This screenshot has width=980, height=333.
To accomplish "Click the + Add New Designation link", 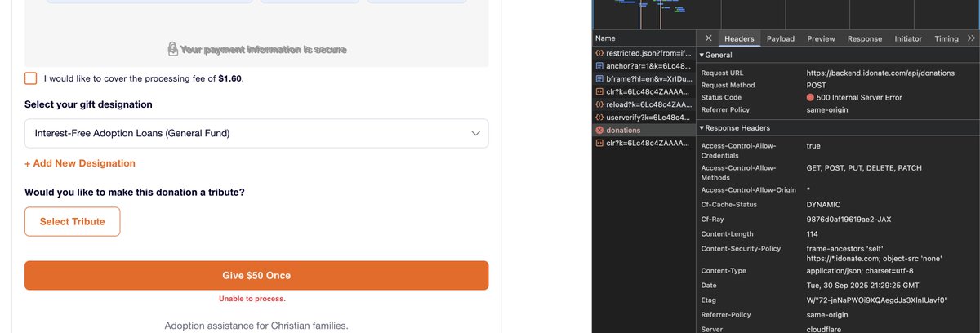I will (80, 163).
